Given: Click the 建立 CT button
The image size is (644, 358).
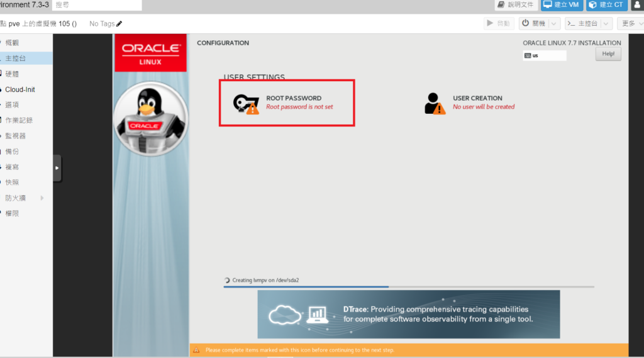Looking at the screenshot, I should [x=607, y=5].
